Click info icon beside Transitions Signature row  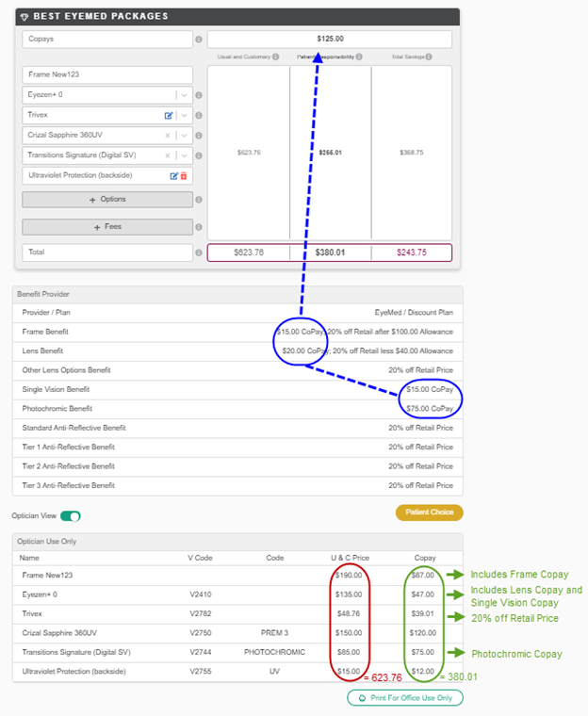(x=199, y=155)
